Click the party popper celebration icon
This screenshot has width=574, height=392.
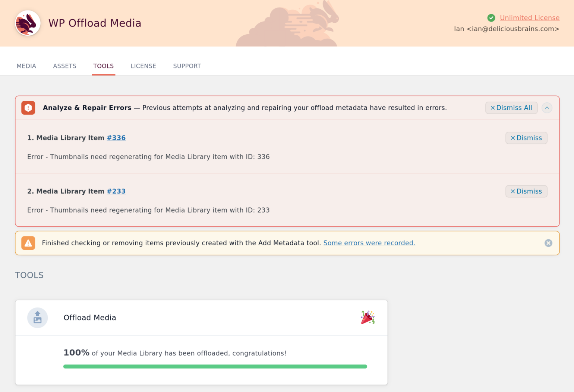pyautogui.click(x=368, y=318)
